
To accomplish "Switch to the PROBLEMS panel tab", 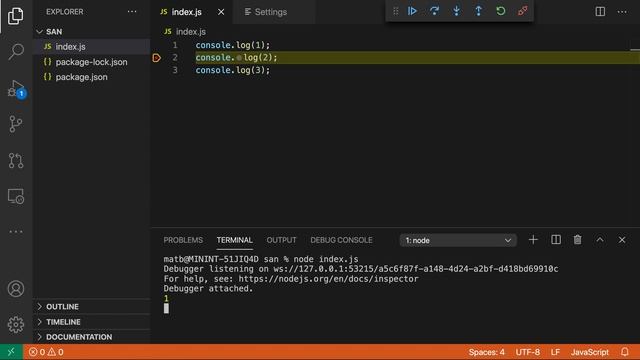I will (x=183, y=240).
